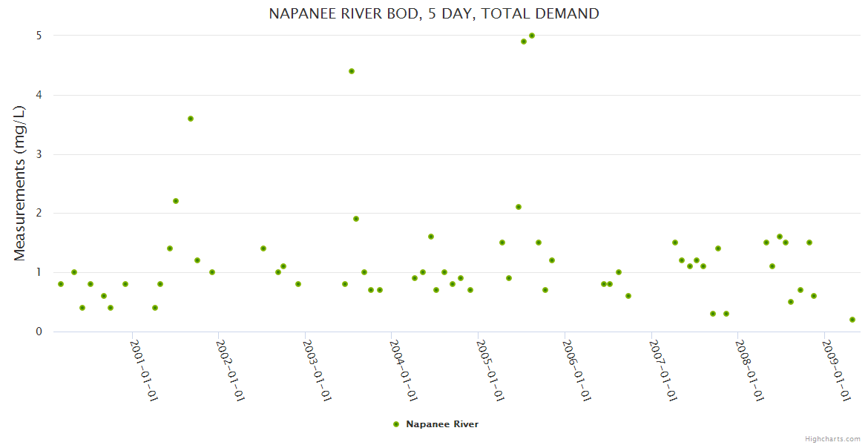The image size is (868, 445).
Task: Select the 2.1 mg/L point in 2005
Action: [519, 207]
